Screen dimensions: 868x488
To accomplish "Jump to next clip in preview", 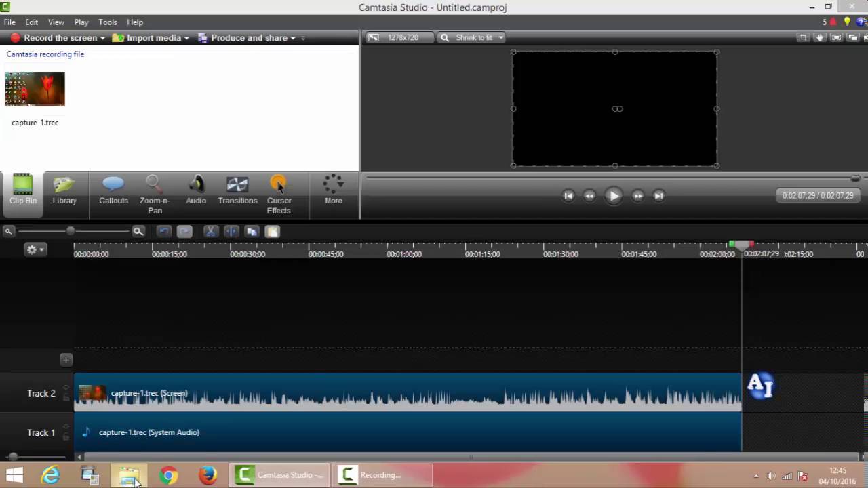I will 658,196.
